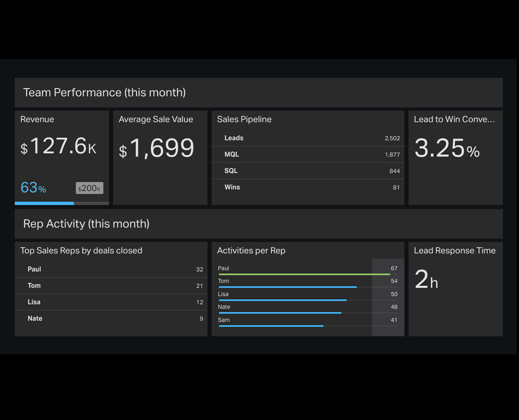This screenshot has height=420, width=519.
Task: Click the 3.25% conversion rate value
Action: 446,149
